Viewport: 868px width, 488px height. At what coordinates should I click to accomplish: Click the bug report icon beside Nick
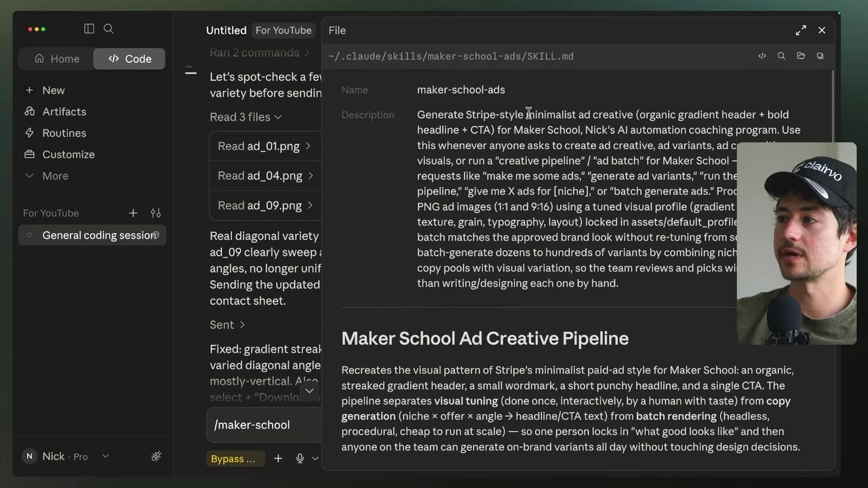156,456
